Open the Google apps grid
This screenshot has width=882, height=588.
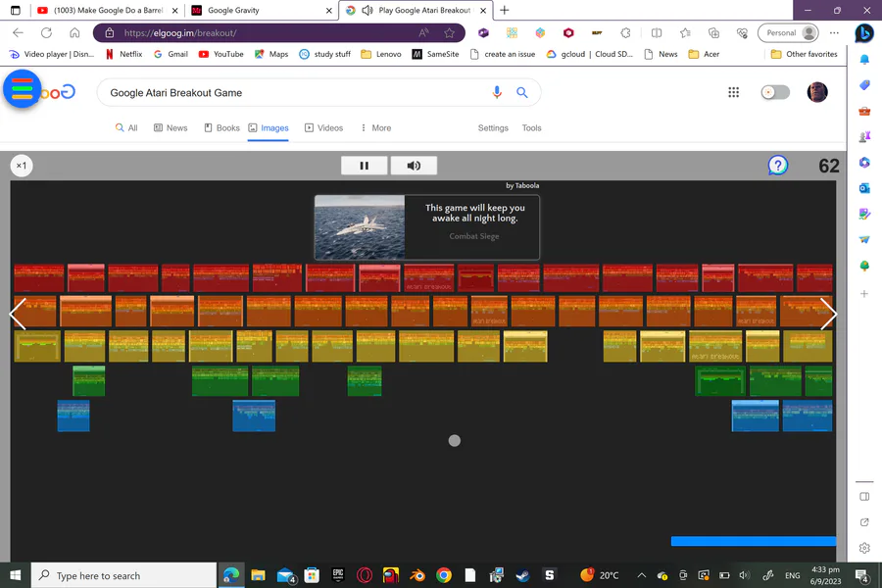point(733,92)
